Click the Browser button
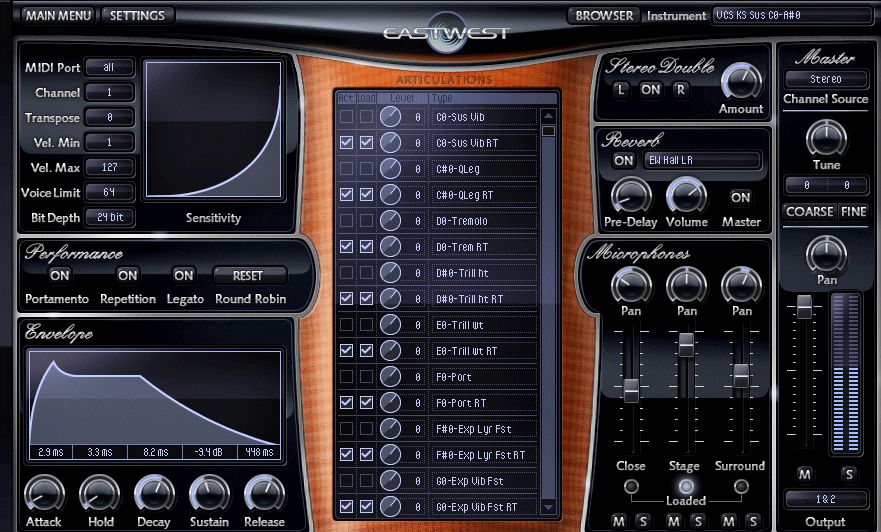The image size is (881, 532). click(x=604, y=16)
